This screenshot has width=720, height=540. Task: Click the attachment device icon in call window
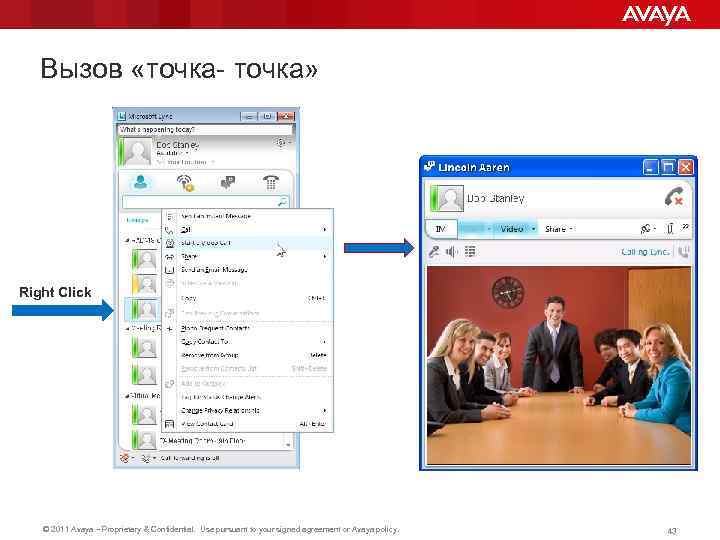(x=670, y=228)
